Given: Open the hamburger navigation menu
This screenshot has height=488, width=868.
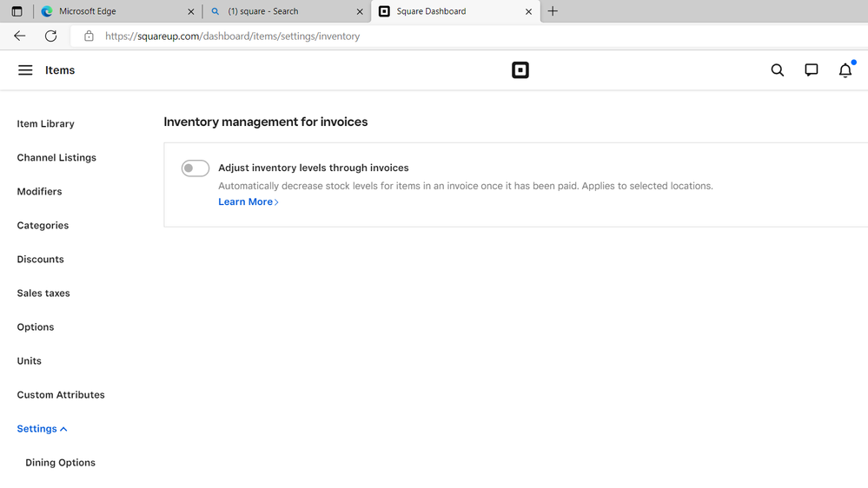Looking at the screenshot, I should pos(25,70).
